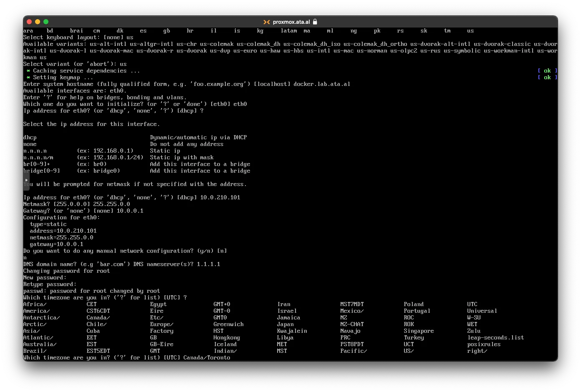Click 'Japan' in the timezone list

285,324
